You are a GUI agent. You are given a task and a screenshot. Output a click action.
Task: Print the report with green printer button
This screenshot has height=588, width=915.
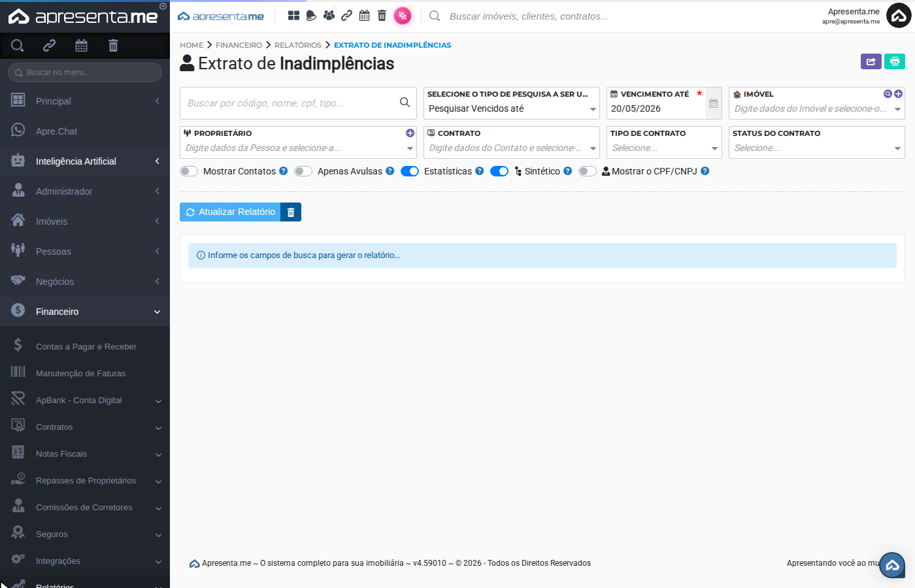click(895, 61)
